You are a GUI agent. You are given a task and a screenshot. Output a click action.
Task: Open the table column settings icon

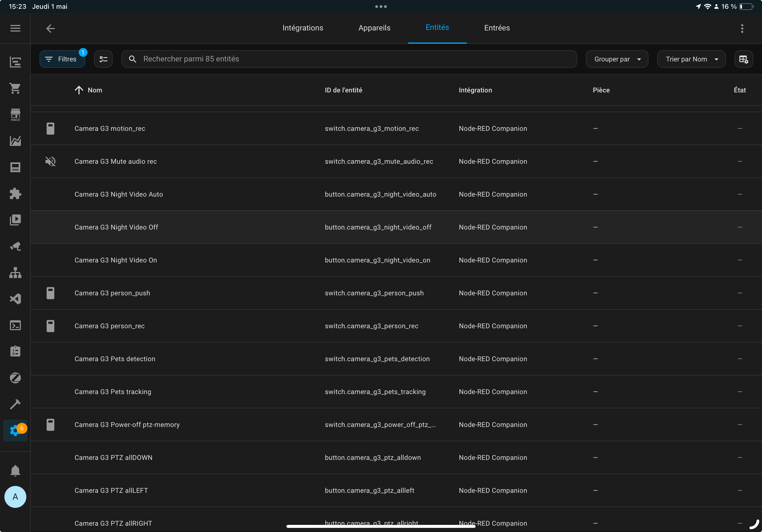click(x=743, y=59)
